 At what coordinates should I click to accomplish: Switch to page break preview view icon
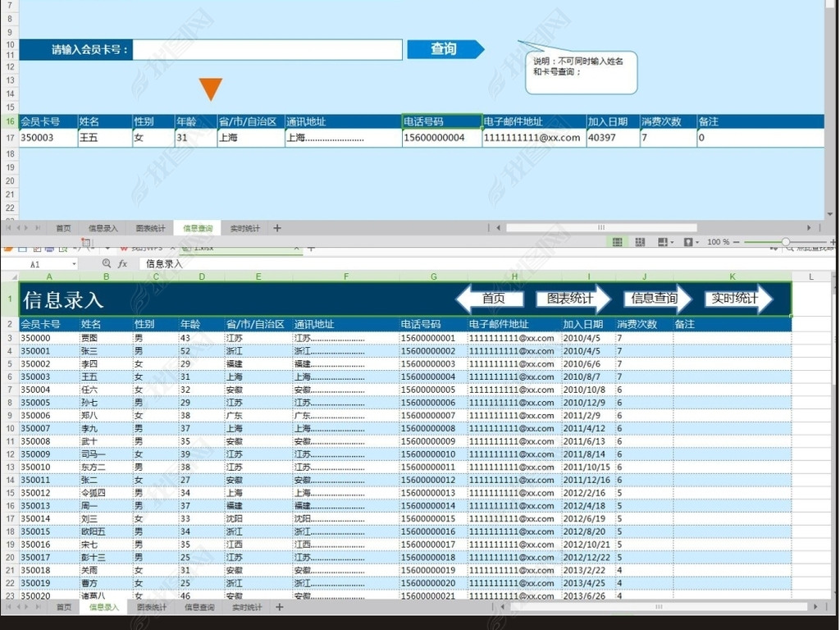pyautogui.click(x=640, y=242)
